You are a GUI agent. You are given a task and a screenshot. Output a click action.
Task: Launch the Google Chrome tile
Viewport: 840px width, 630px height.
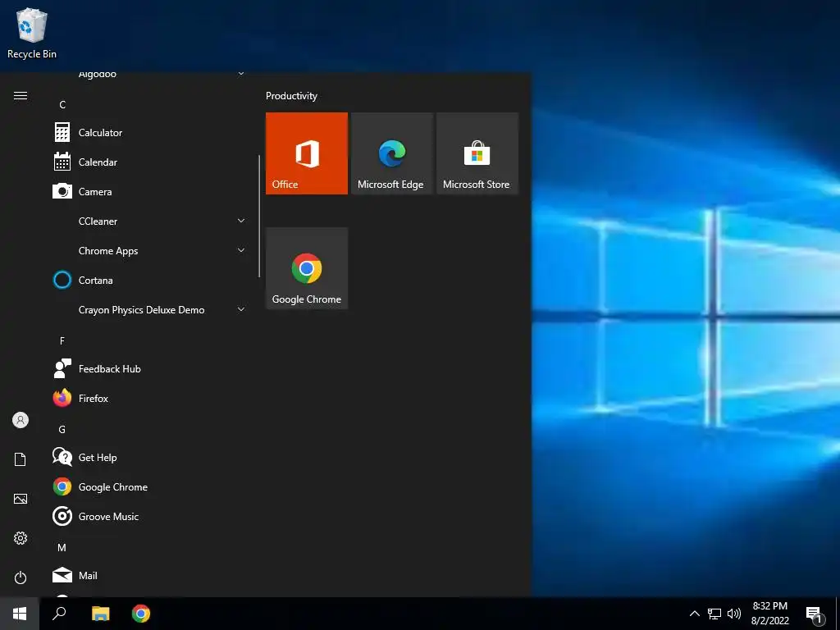[307, 268]
